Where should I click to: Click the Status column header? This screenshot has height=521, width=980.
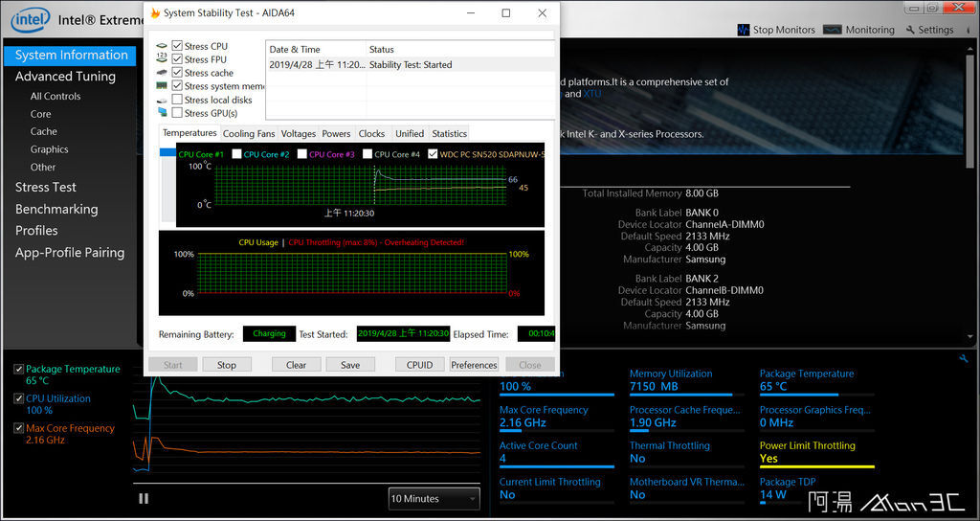tap(460, 50)
